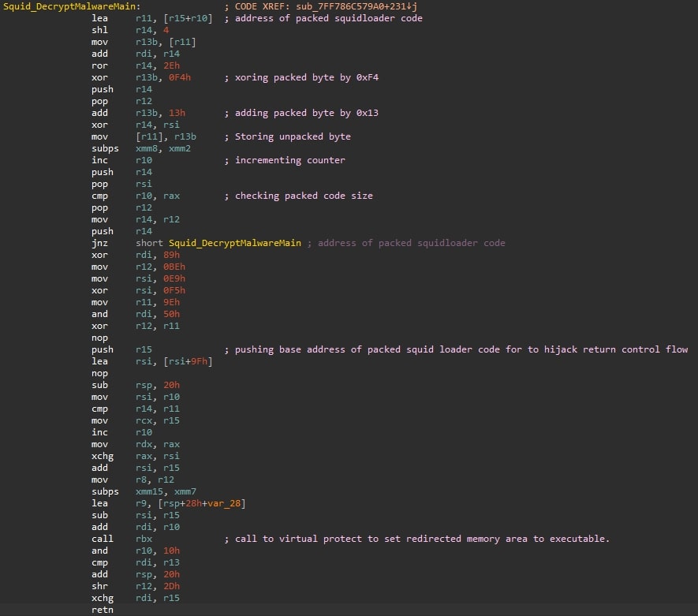Click the 'shl r14, 4' instruction

(130, 30)
